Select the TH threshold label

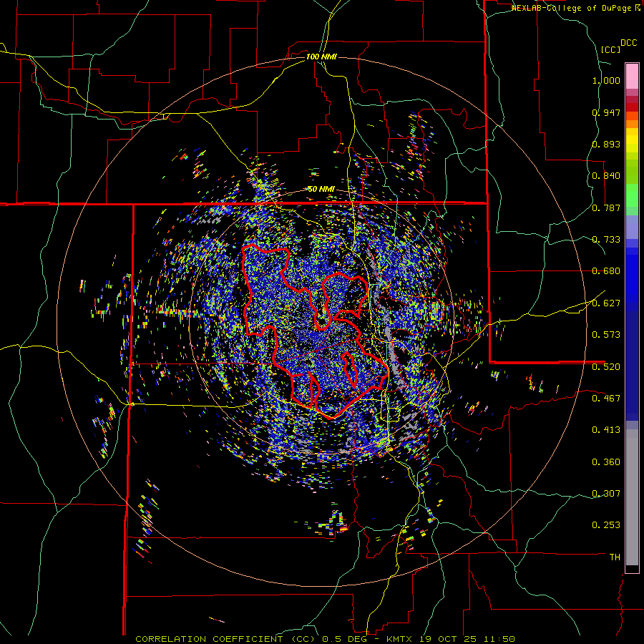[615, 557]
